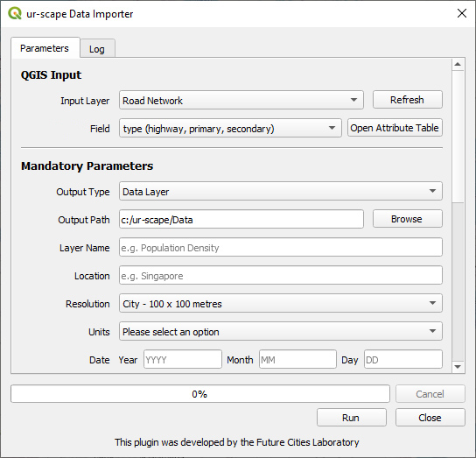Open the Resolution dropdown
The image size is (476, 458).
281,303
